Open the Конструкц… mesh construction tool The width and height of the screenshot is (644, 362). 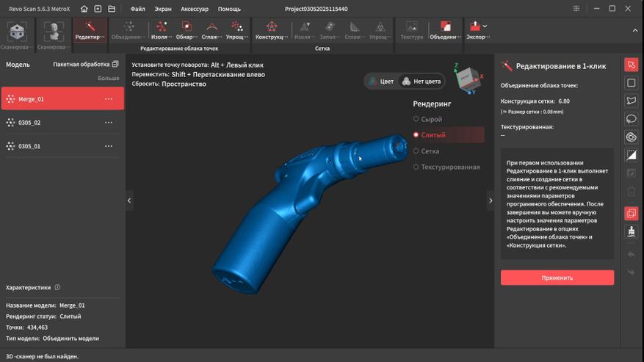[x=272, y=30]
